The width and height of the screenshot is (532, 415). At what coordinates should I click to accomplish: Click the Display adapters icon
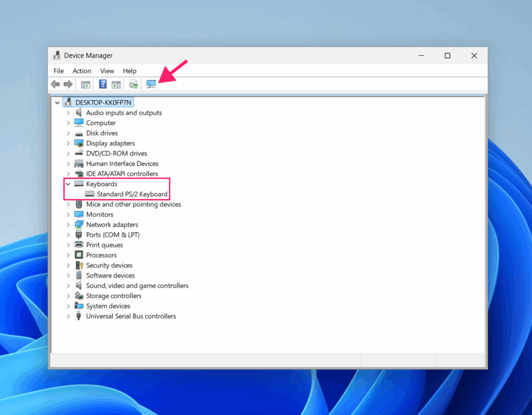point(79,143)
